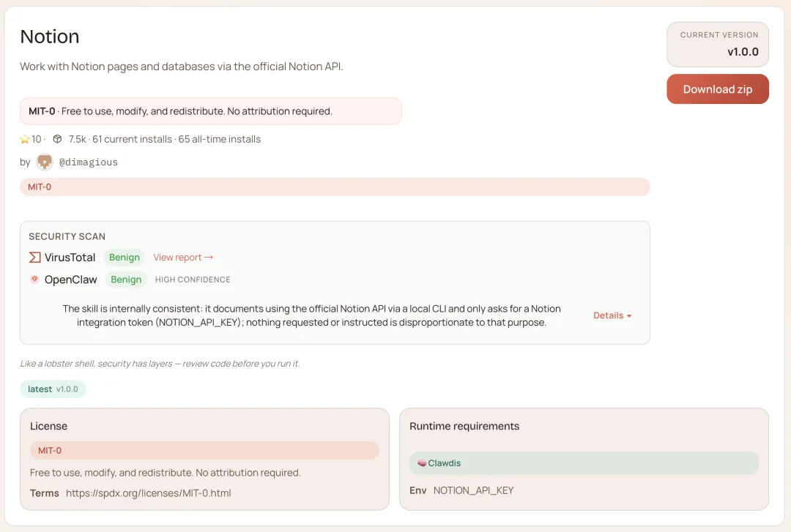Download the skill zip file
The image size is (791, 532).
718,89
